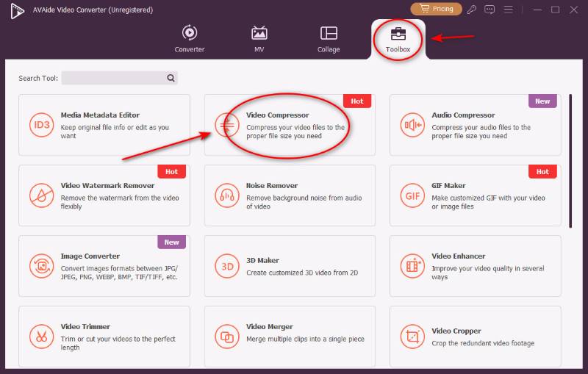Viewport: 588px width, 374px height.
Task: Open the MV tab
Action: tap(259, 40)
